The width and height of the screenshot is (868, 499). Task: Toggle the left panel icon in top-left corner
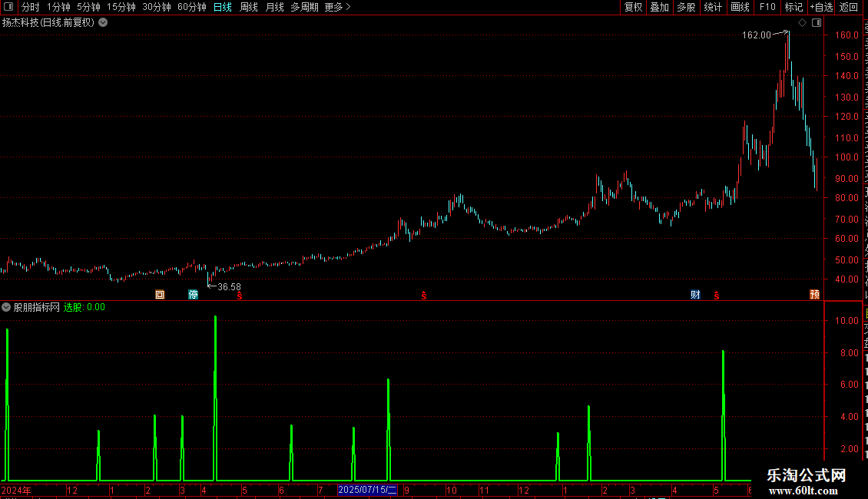point(8,7)
